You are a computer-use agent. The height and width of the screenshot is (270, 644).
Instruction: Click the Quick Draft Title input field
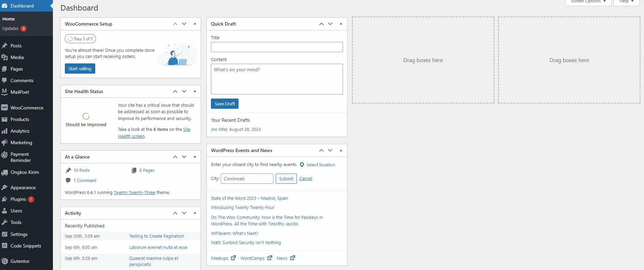[x=277, y=47]
